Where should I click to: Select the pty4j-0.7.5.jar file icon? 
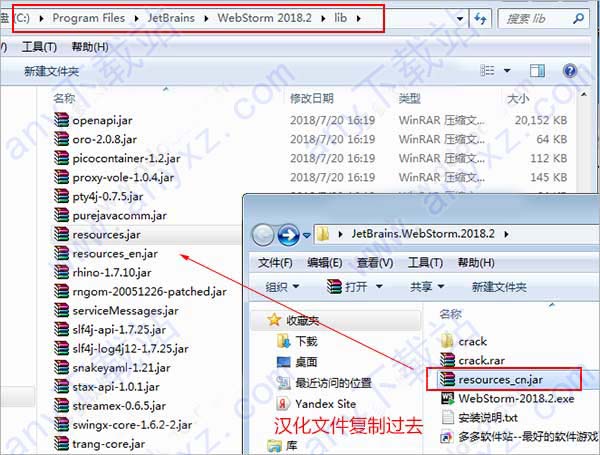coord(61,196)
